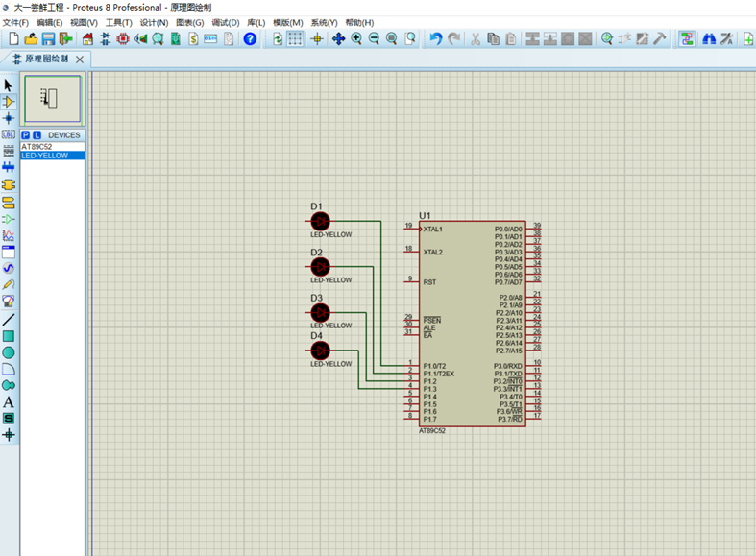Open 设计(N) menu
The height and width of the screenshot is (556, 756).
pos(154,23)
